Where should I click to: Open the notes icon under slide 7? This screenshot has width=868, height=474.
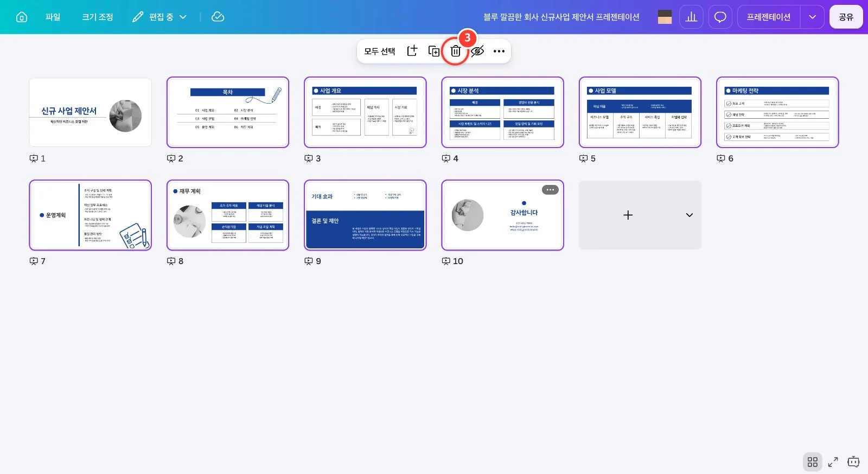tap(34, 261)
